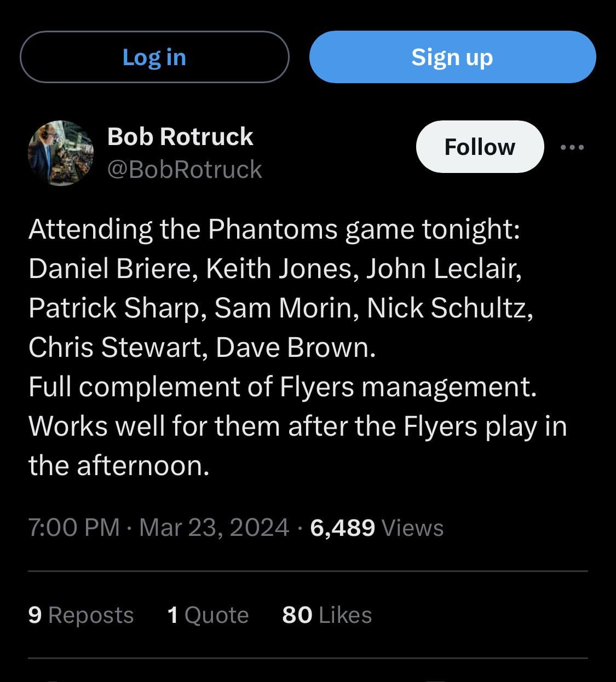Show the 9 Reposts list
This screenshot has width=616, height=682.
point(81,615)
